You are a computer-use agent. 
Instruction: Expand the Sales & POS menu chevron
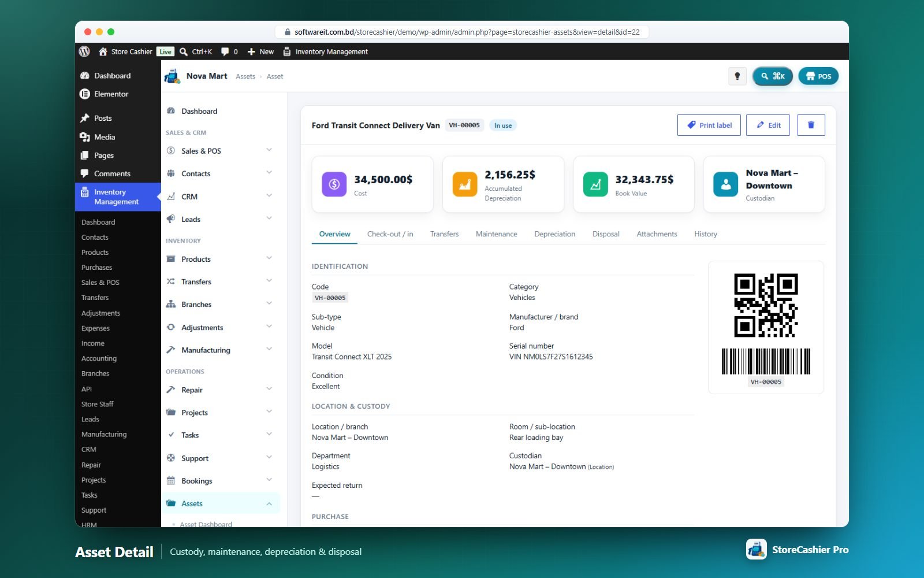[269, 150]
